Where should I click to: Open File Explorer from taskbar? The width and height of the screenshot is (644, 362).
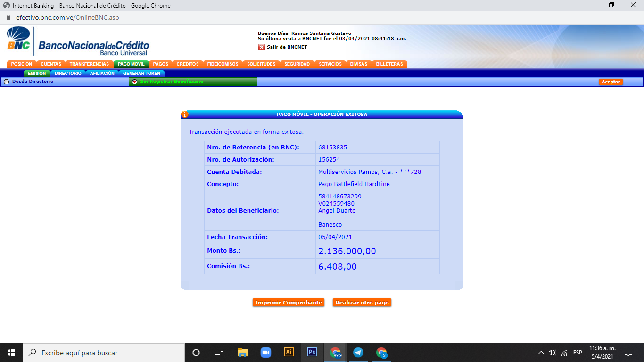242,353
